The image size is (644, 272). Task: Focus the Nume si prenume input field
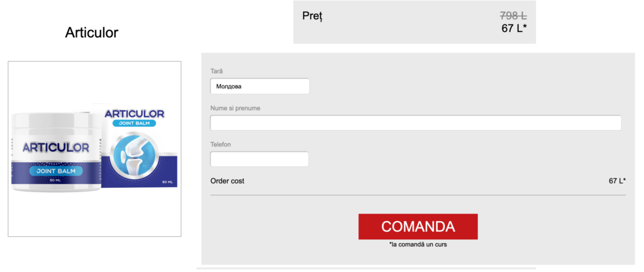tap(416, 122)
